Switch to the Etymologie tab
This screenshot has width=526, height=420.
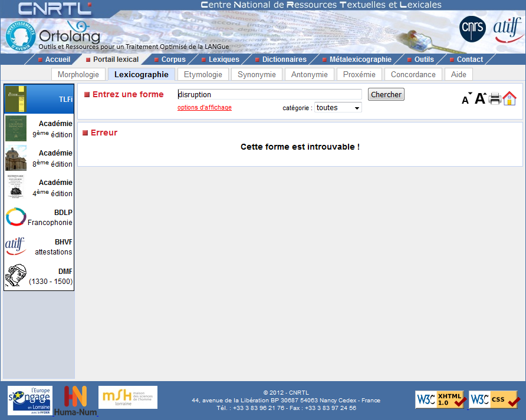pyautogui.click(x=203, y=74)
